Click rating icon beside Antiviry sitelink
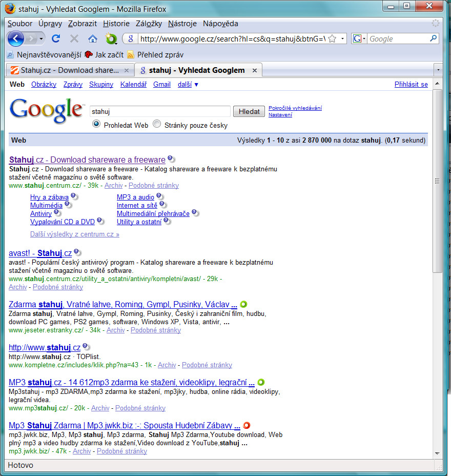Viewport: 451px width, 476px height. [x=57, y=213]
